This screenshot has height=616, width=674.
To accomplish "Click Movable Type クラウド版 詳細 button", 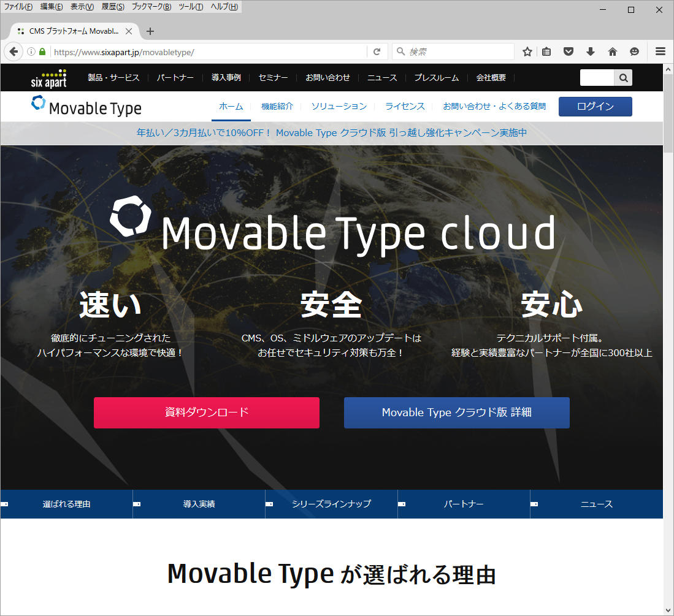I will (x=457, y=413).
